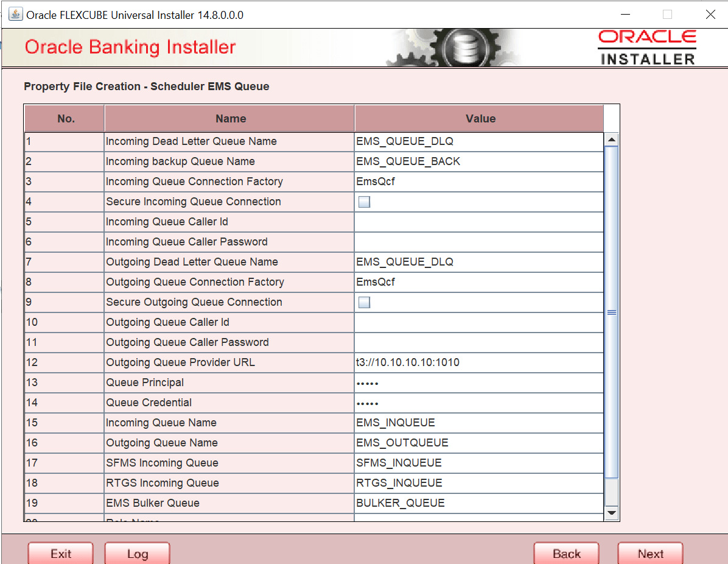Edit the Incoming Dead Letter Queue Name value
Viewport: 728px width, 564px height.
[x=479, y=141]
